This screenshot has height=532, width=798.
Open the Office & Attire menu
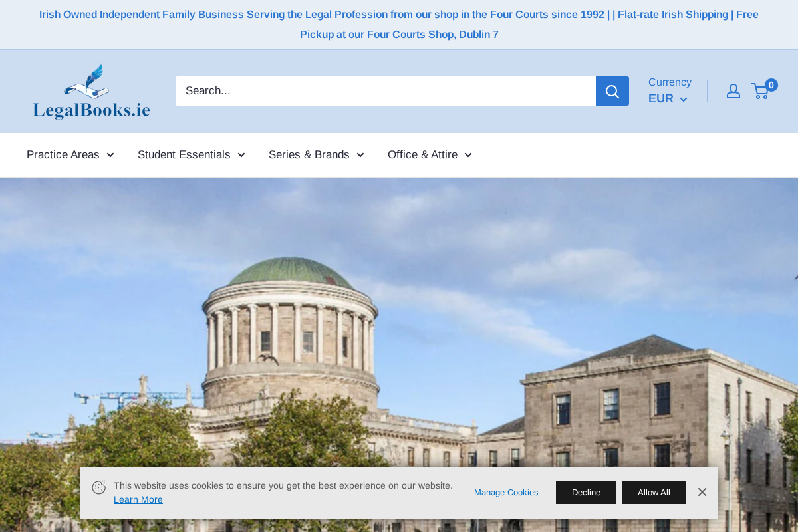[x=422, y=154]
